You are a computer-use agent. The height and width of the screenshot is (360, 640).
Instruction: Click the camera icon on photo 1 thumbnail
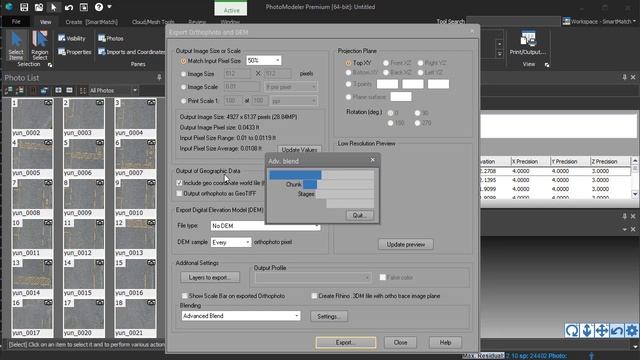click(48, 102)
